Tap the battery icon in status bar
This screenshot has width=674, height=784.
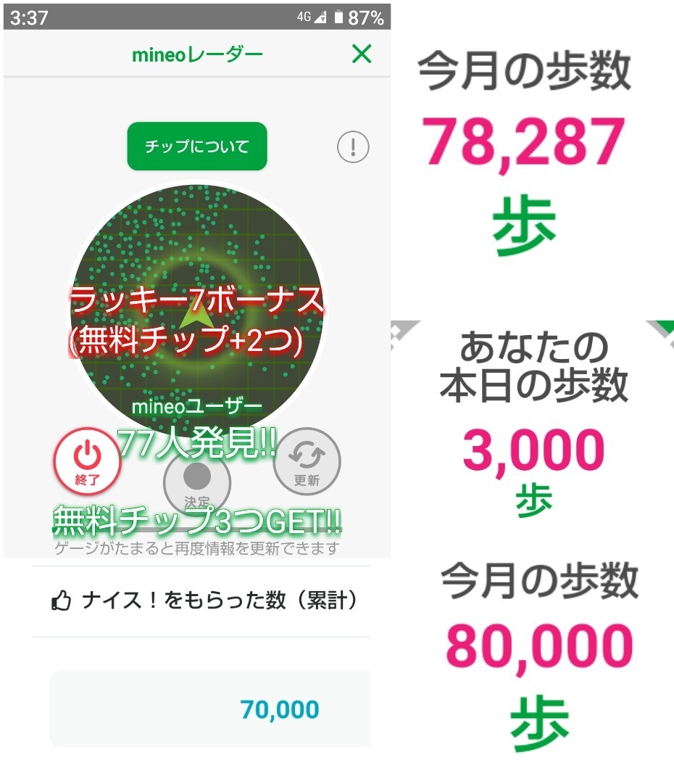pyautogui.click(x=338, y=18)
